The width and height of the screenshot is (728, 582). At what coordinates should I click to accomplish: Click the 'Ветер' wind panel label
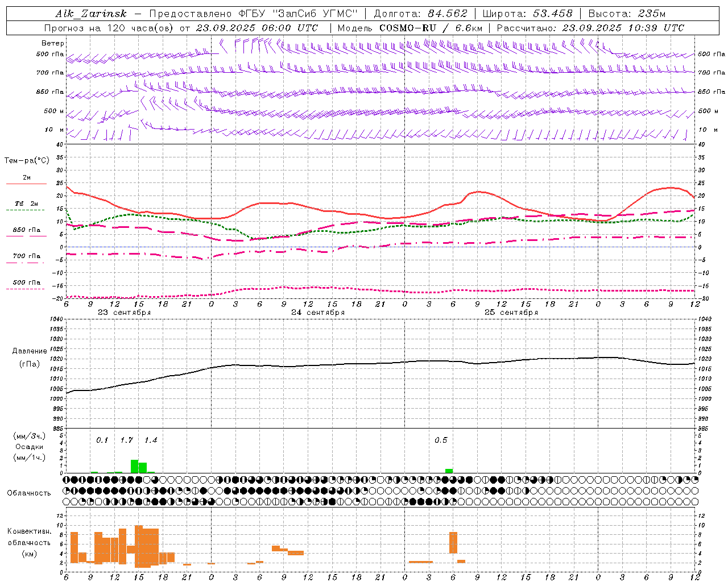53,43
